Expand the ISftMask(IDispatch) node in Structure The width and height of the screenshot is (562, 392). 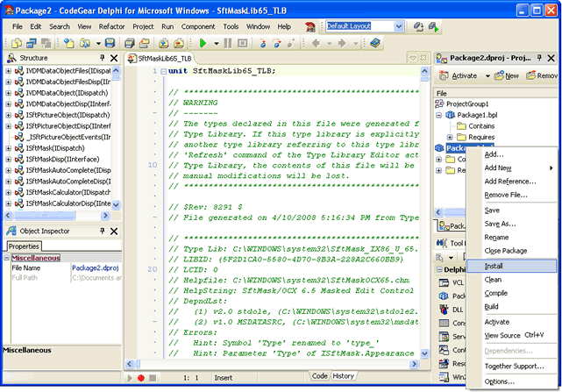point(8,148)
